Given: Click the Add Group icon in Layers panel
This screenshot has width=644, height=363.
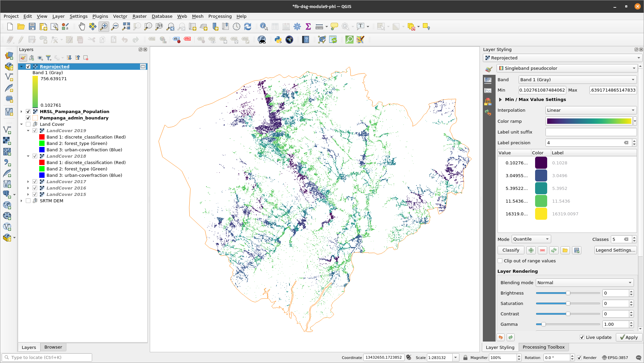Looking at the screenshot, I should (x=31, y=58).
